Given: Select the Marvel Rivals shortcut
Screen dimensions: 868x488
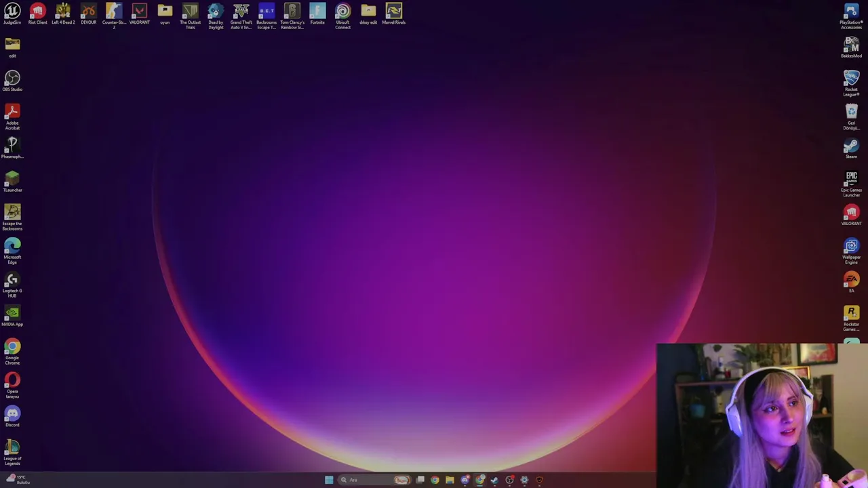Looking at the screenshot, I should click(393, 15).
